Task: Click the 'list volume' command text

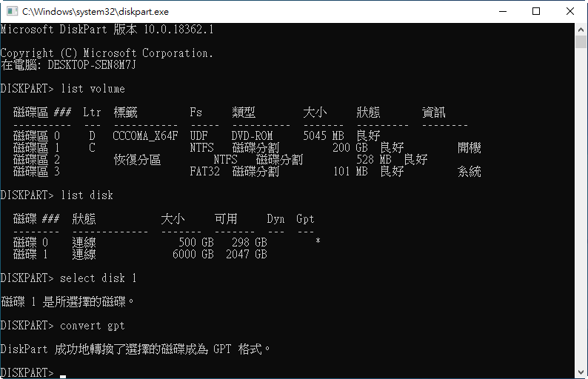Action: click(x=93, y=89)
